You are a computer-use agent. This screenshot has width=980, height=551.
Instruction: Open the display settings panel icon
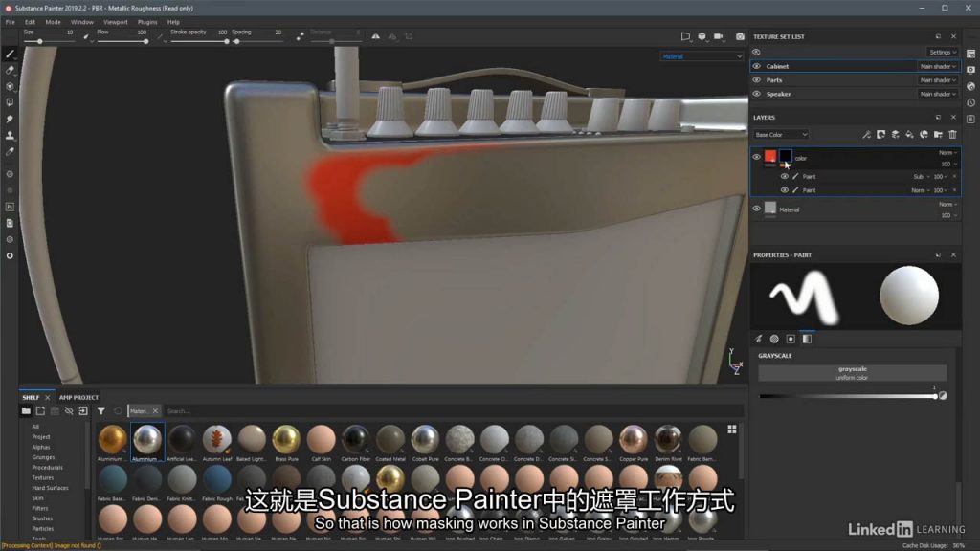pos(970,70)
